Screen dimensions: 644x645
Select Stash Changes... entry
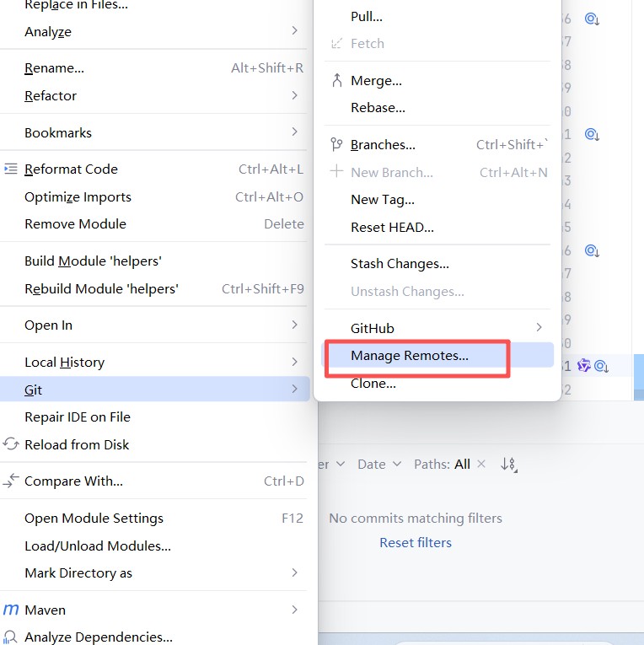tap(437, 264)
